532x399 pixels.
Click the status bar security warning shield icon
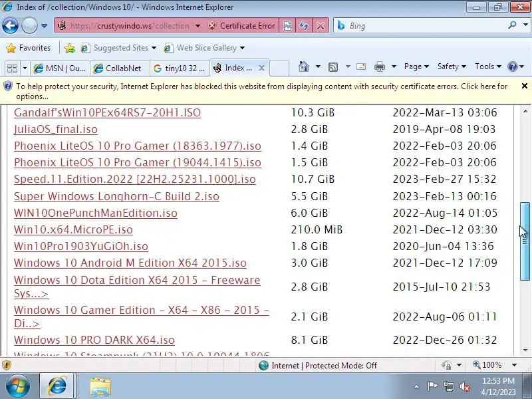[7, 365]
